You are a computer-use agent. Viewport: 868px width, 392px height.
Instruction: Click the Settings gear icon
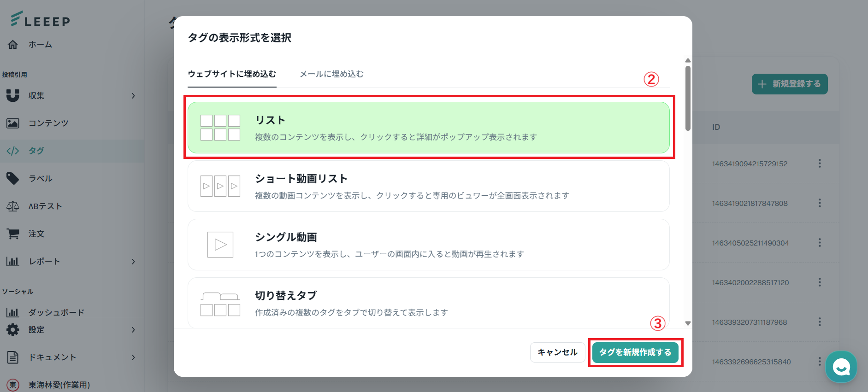(x=13, y=329)
